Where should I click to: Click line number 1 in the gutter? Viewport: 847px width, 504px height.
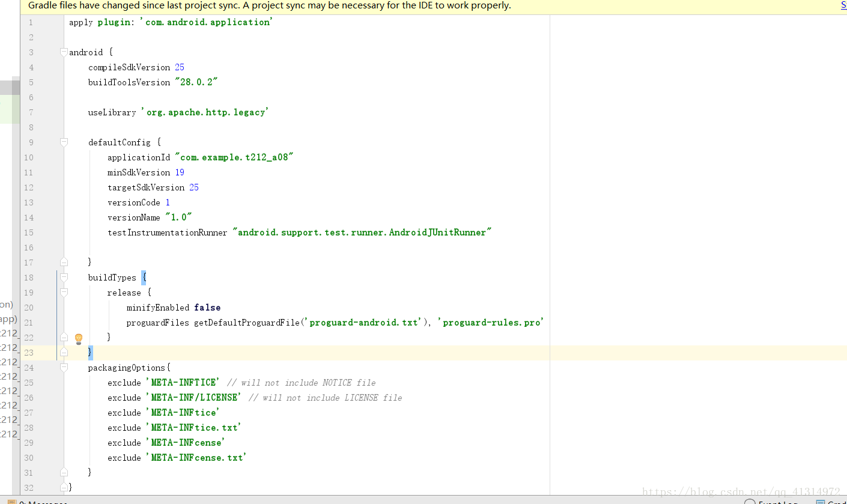pyautogui.click(x=31, y=22)
